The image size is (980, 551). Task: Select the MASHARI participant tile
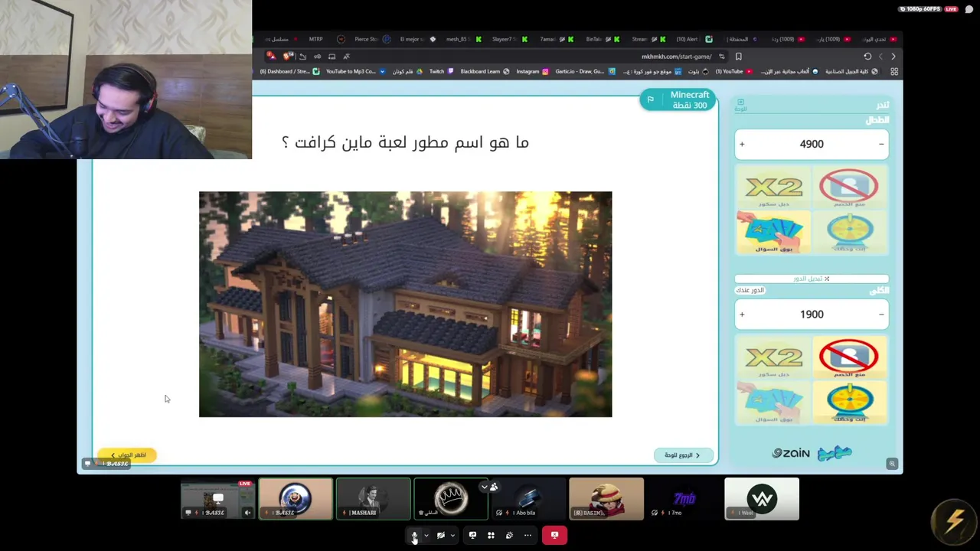click(x=373, y=499)
